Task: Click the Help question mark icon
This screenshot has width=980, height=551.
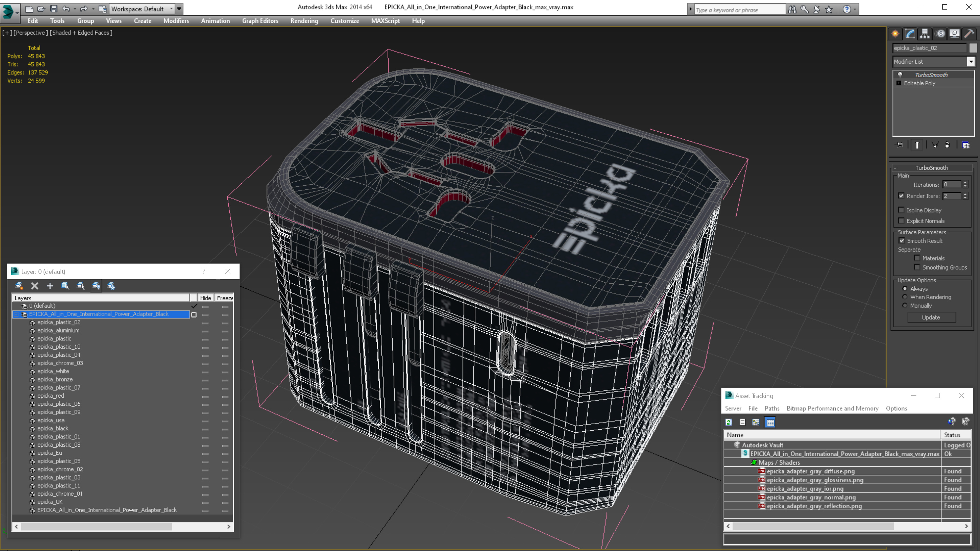Action: pos(847,9)
